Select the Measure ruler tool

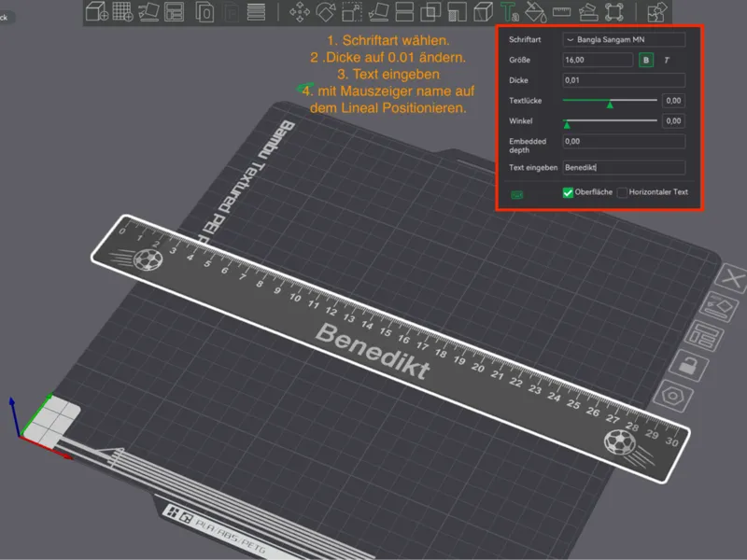[x=562, y=12]
